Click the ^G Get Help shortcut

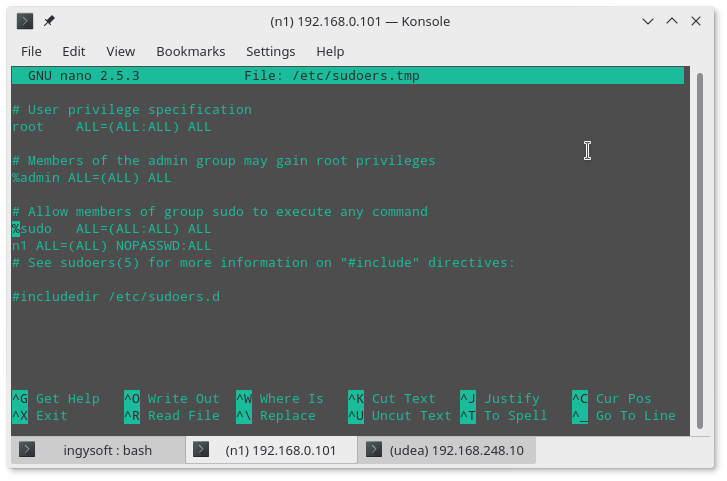[56, 399]
